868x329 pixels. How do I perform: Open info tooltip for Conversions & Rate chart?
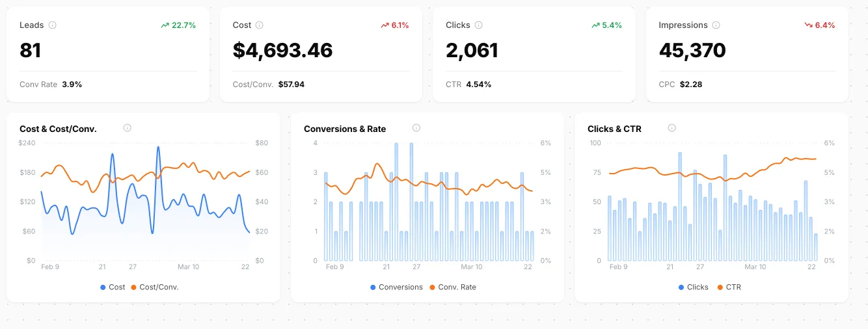416,128
